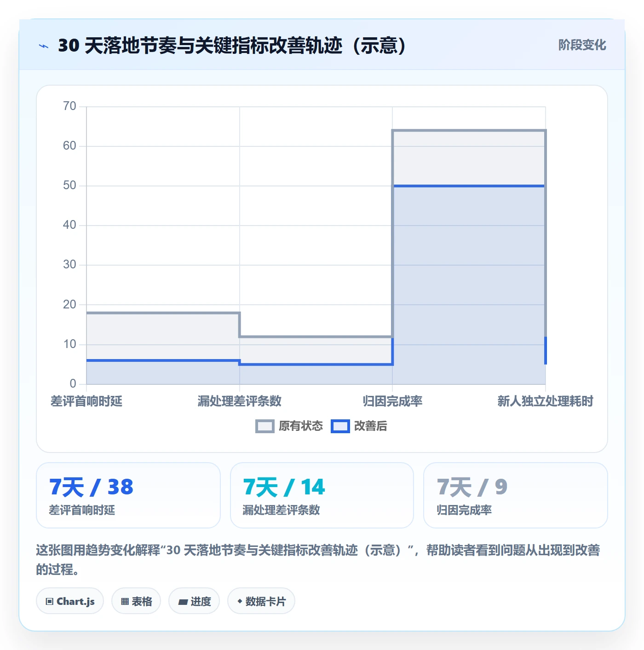The width and height of the screenshot is (644, 650).
Task: Click the 新人独立处理耗时 x-axis label
Action: [x=546, y=401]
